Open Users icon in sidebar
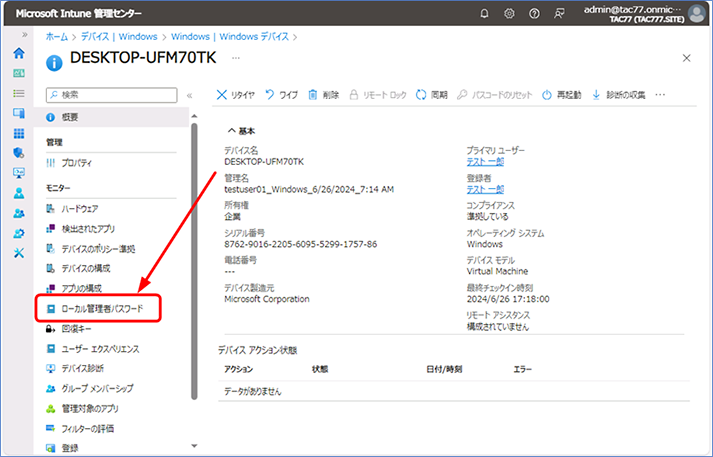This screenshot has width=713, height=457. [19, 193]
